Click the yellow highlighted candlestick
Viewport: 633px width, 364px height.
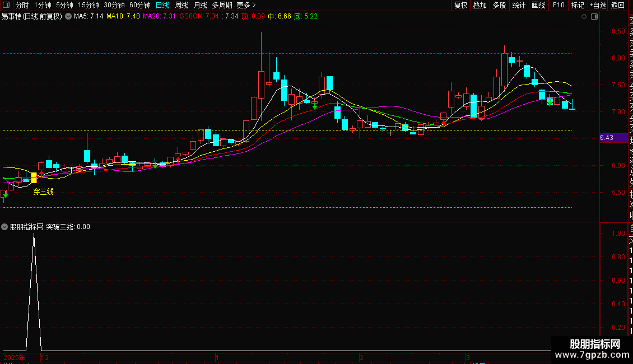click(x=34, y=178)
